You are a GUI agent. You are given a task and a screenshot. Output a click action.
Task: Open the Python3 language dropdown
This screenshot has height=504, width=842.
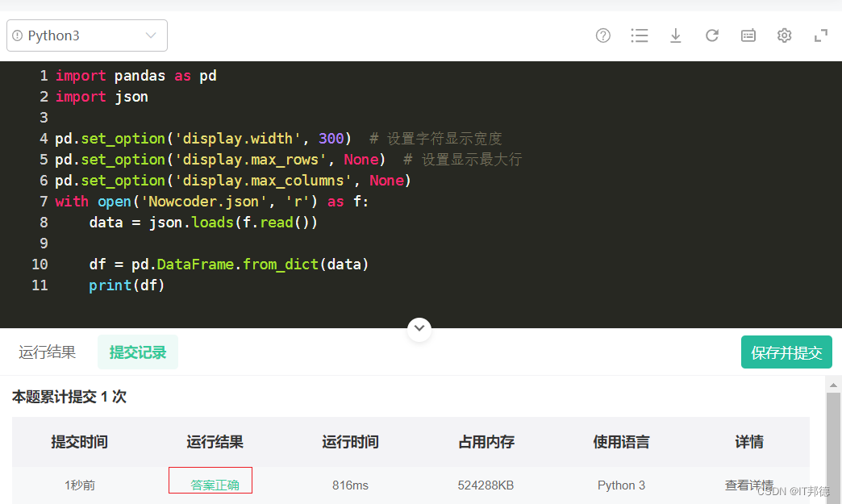coord(86,35)
